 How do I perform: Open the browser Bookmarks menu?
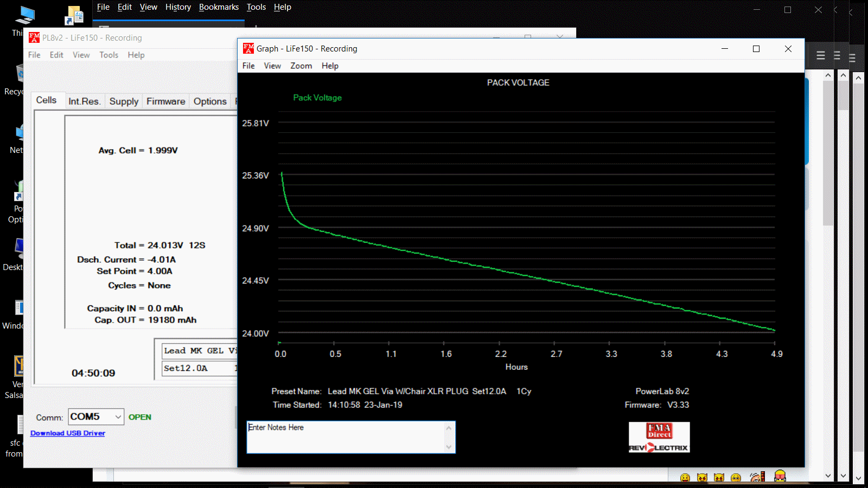coord(219,7)
